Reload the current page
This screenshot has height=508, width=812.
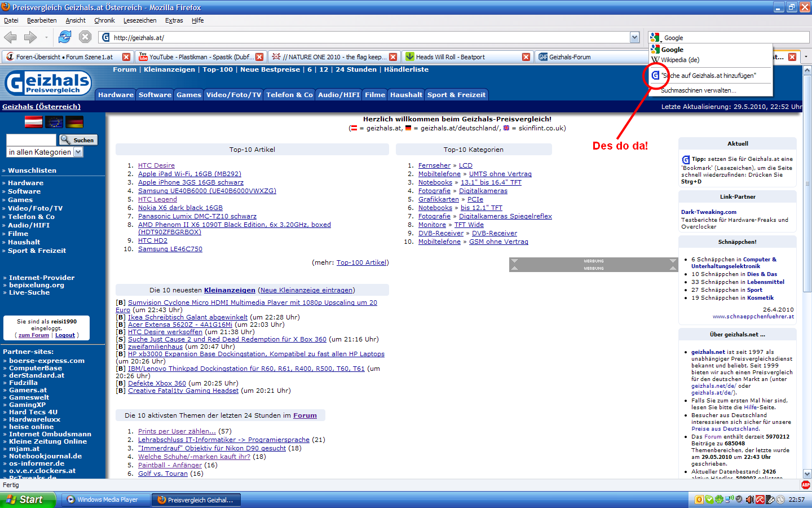(x=65, y=37)
